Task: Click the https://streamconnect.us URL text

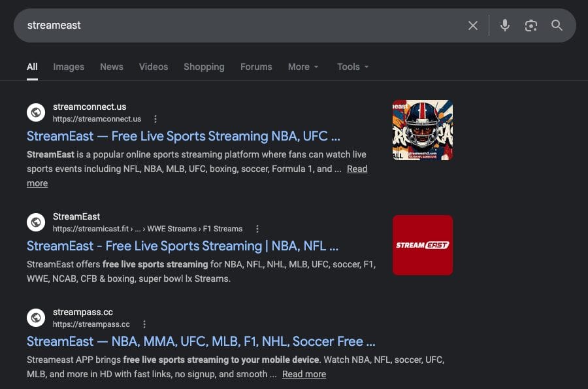Action: 97,119
